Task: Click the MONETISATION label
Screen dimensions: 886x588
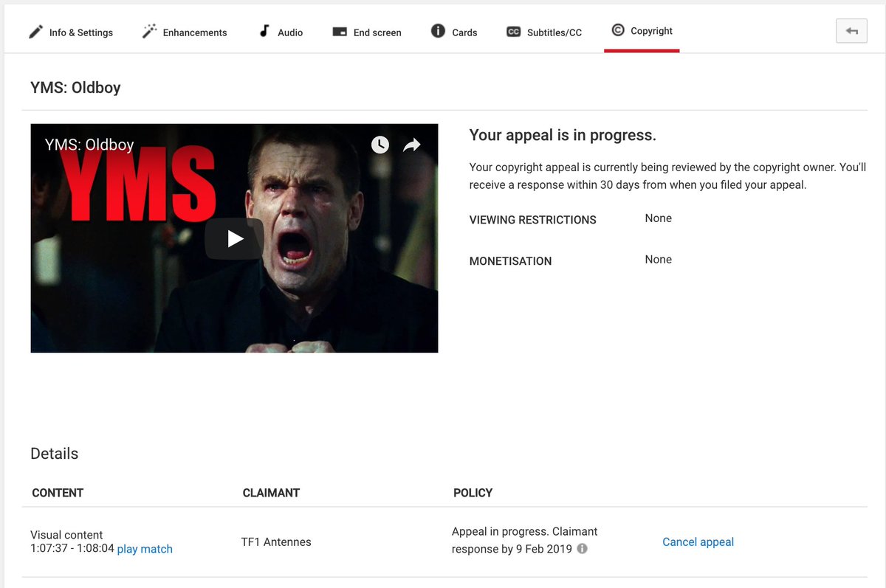Action: click(x=510, y=261)
